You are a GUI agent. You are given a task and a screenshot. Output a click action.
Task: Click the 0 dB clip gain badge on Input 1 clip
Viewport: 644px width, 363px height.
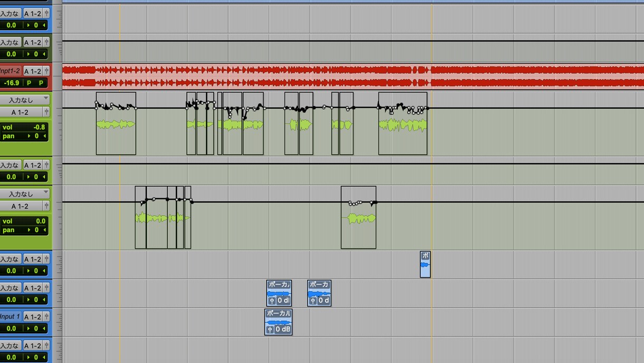click(x=282, y=330)
